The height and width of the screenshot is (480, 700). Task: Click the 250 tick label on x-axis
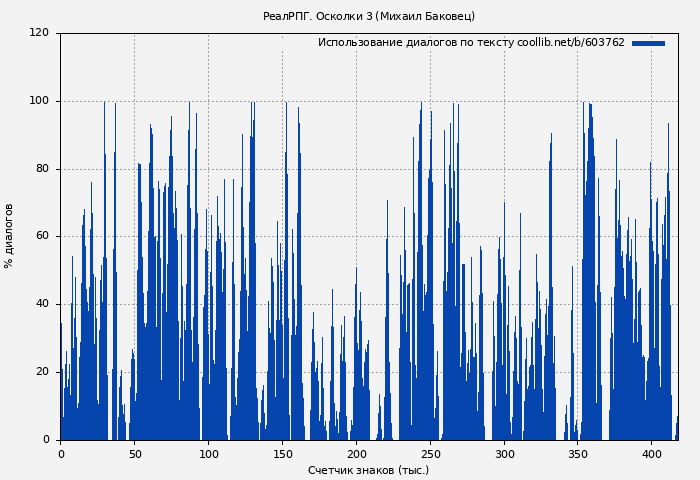(431, 454)
